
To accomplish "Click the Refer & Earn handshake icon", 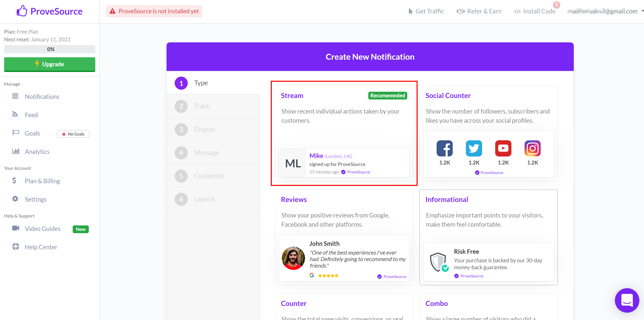I will coord(461,11).
